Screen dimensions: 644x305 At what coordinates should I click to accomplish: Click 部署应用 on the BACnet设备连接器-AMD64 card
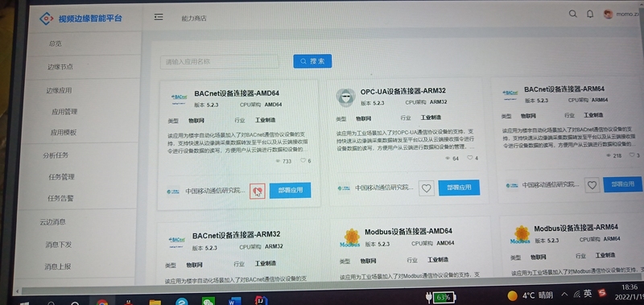coord(290,190)
